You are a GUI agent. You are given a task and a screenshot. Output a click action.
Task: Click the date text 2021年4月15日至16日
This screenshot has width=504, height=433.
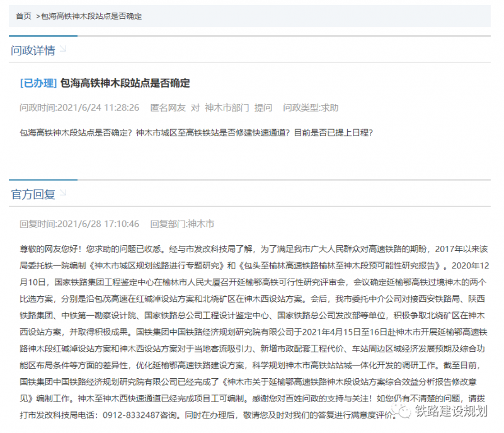point(345,332)
